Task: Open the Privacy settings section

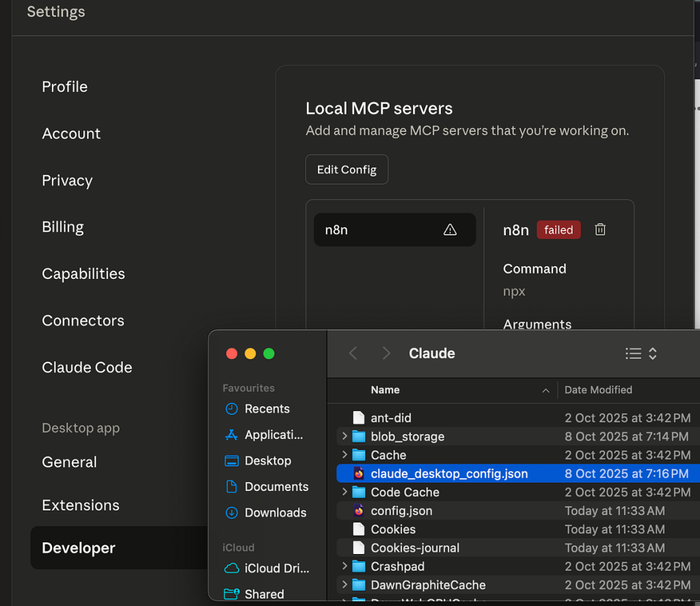Action: coord(68,181)
